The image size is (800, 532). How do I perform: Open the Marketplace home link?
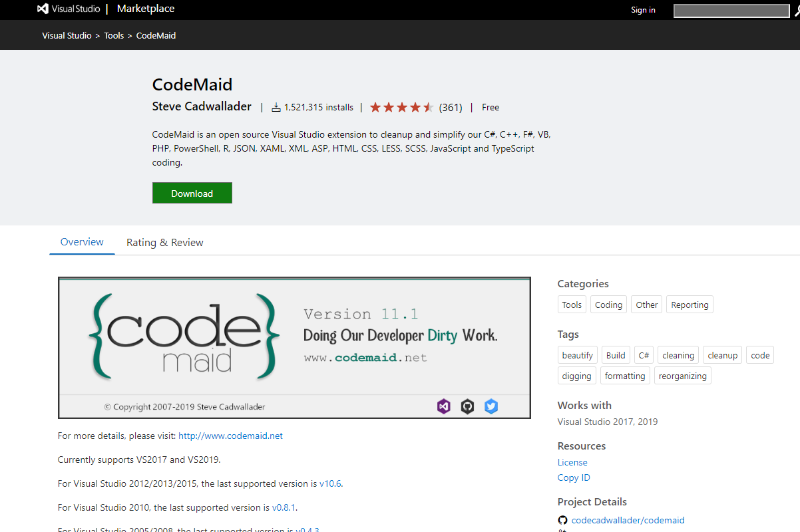coord(146,9)
